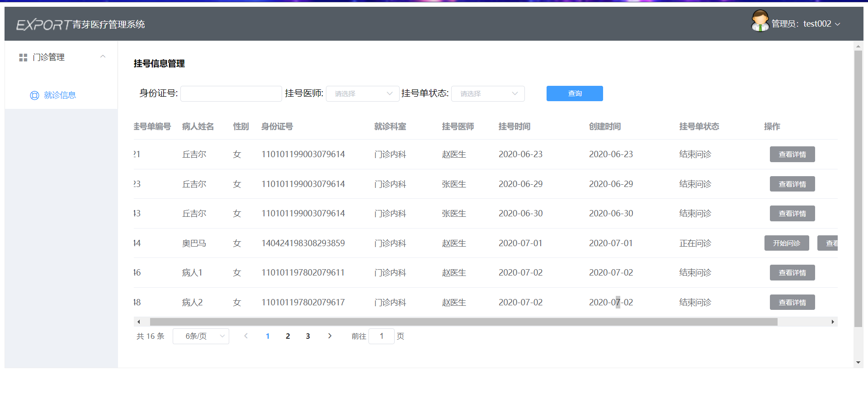View details for 丘吉尔 on 2020-06-23

(x=792, y=154)
